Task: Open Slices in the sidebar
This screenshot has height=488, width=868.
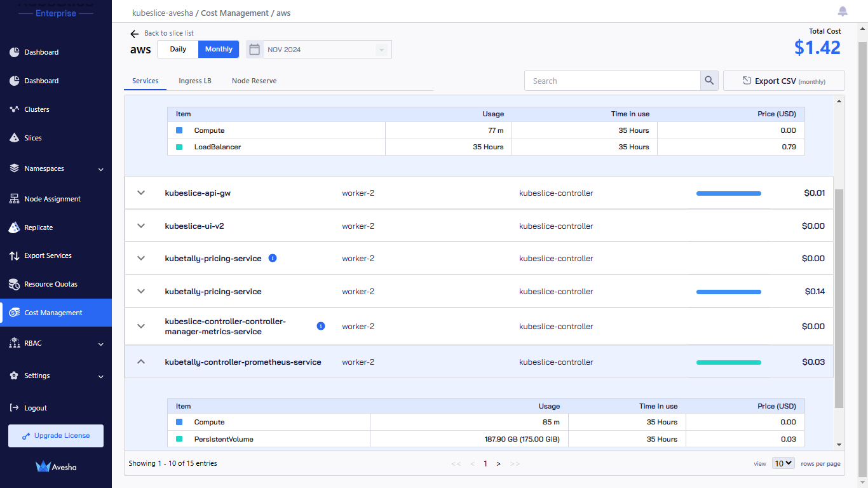Action: (x=33, y=138)
